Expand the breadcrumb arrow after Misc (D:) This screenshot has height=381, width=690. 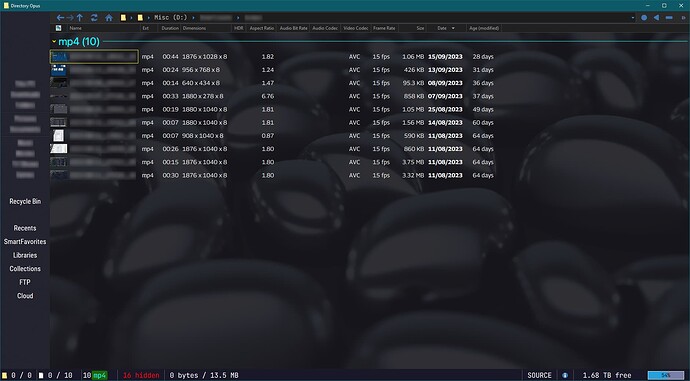tap(193, 18)
